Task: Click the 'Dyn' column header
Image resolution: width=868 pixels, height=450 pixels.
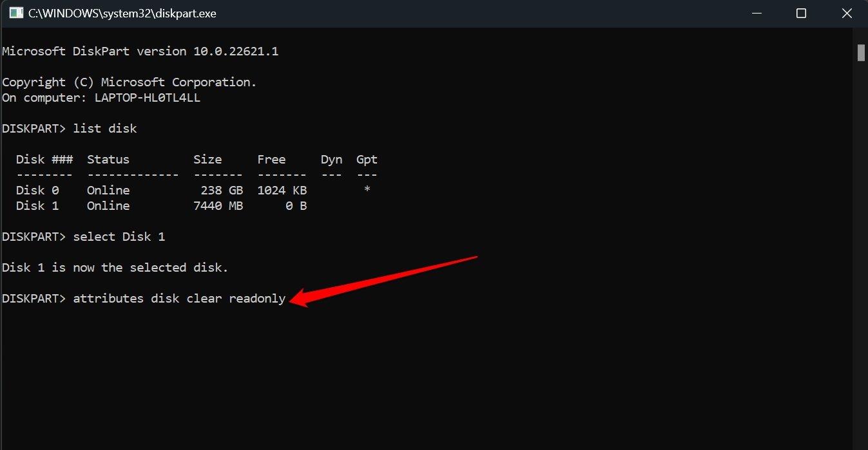Action: 331,159
